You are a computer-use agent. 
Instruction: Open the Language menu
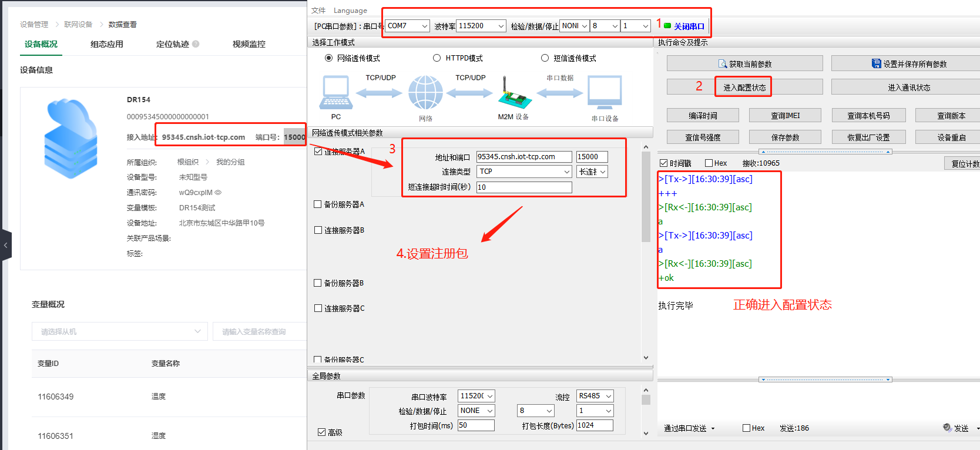(x=350, y=11)
